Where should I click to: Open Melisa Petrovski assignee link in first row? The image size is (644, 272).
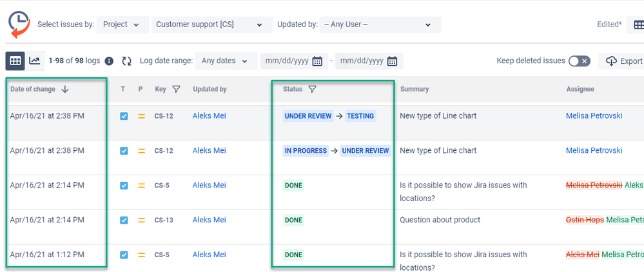point(594,116)
